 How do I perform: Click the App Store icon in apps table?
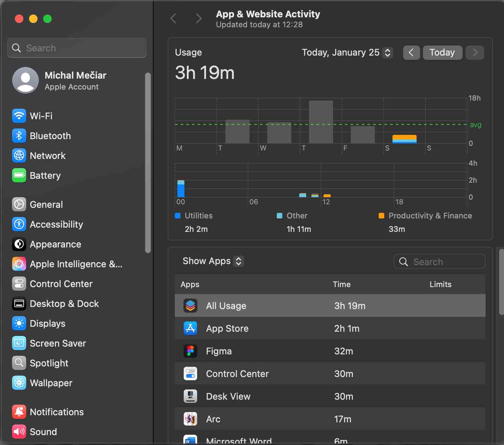(x=190, y=328)
